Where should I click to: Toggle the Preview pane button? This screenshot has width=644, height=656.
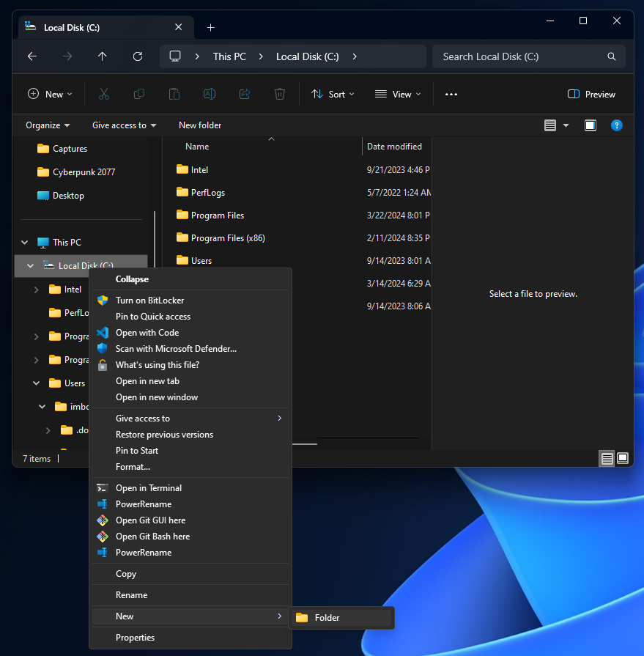591,94
